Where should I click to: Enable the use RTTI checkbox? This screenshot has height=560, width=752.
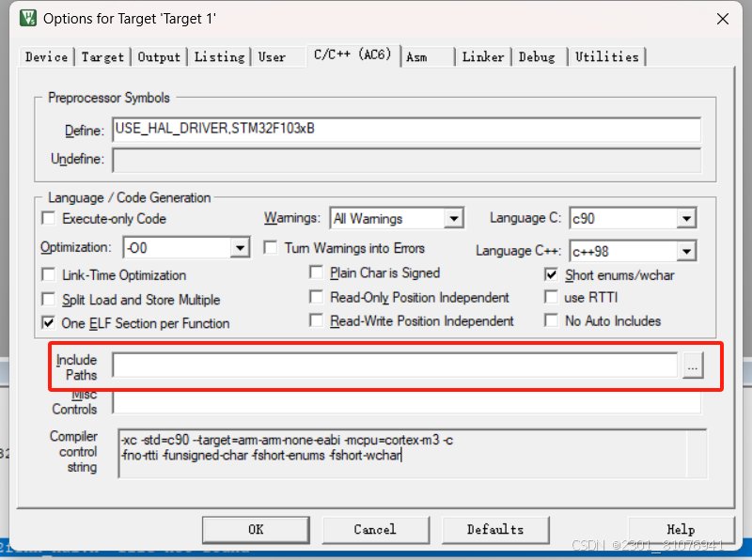click(551, 297)
